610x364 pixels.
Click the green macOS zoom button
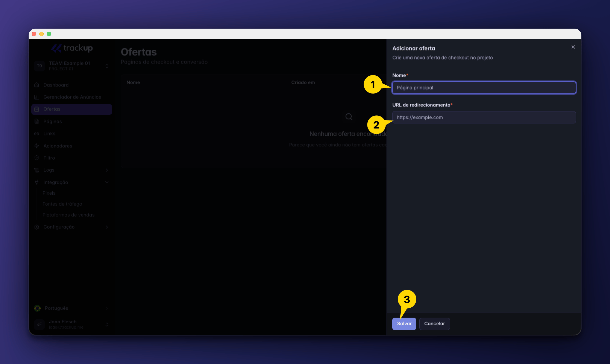point(49,34)
